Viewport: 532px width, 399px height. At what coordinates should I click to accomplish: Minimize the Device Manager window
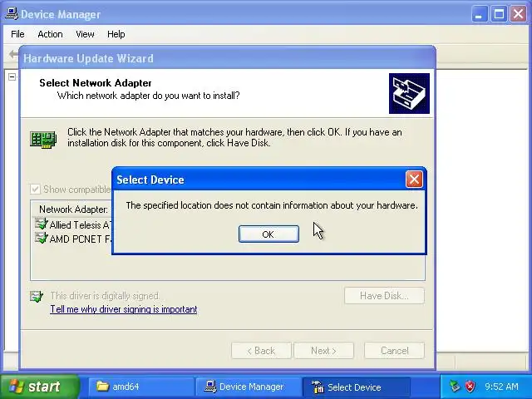(479, 14)
